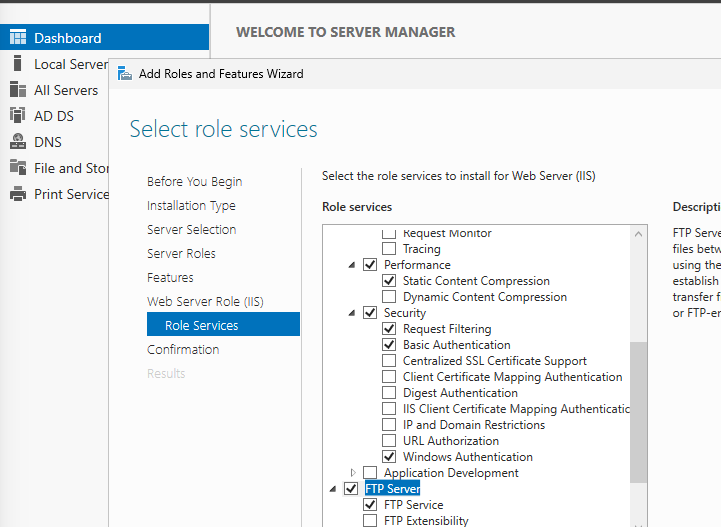Click the Dashboard icon in sidebar
The image size is (721, 527).
coord(17,38)
